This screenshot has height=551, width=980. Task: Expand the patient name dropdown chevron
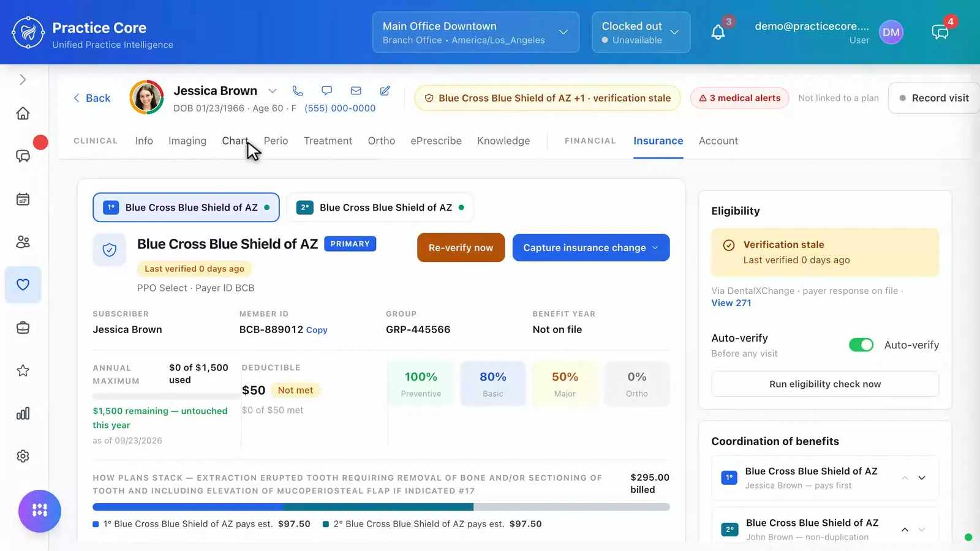(273, 91)
